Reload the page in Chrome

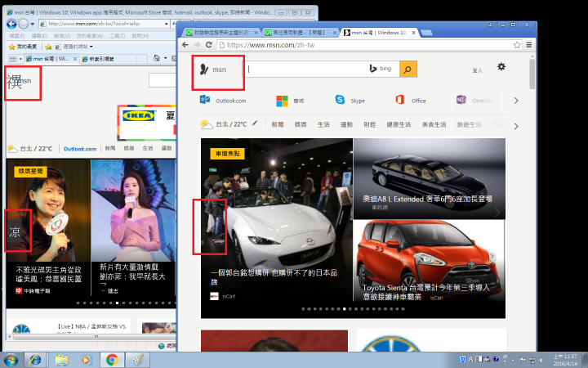pyautogui.click(x=209, y=45)
